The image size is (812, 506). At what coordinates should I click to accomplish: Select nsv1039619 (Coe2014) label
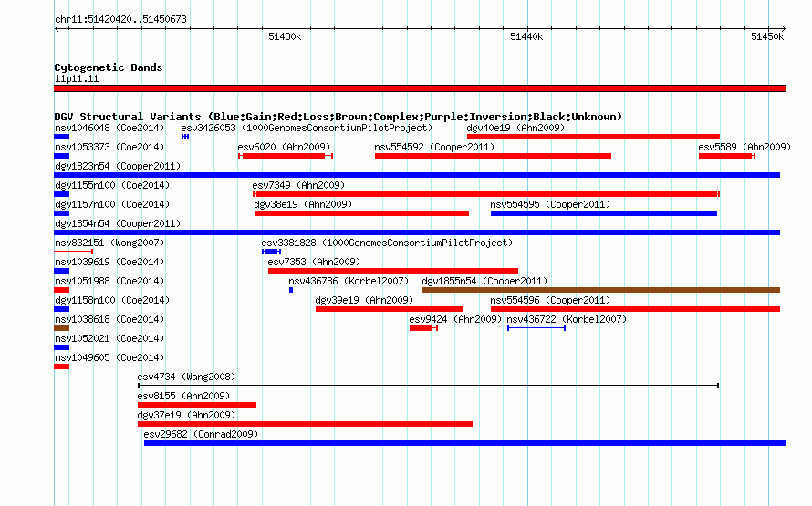(x=109, y=262)
